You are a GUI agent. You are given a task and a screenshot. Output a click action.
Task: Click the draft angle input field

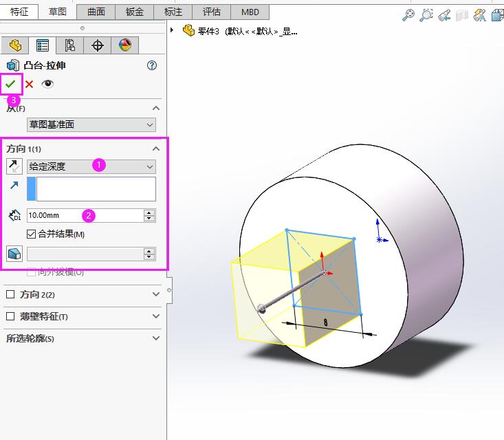tap(85, 254)
